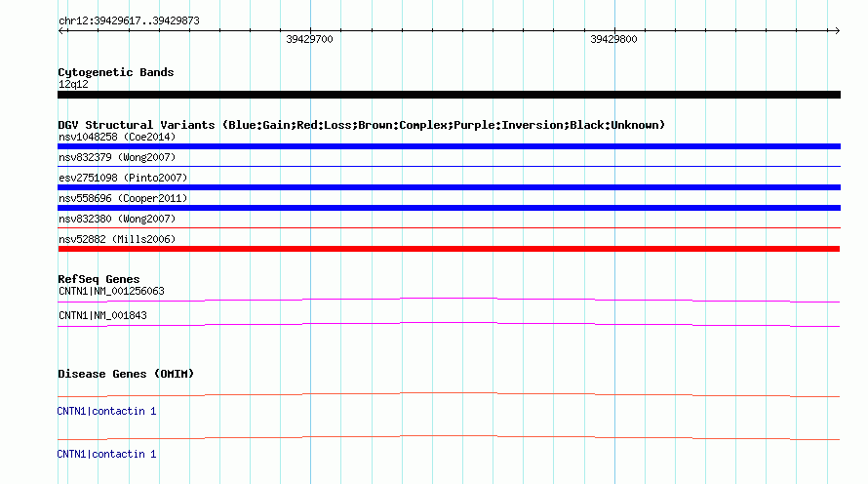Click the thick blue bar under nsv558696
This screenshot has width=868, height=484.
[x=449, y=208]
